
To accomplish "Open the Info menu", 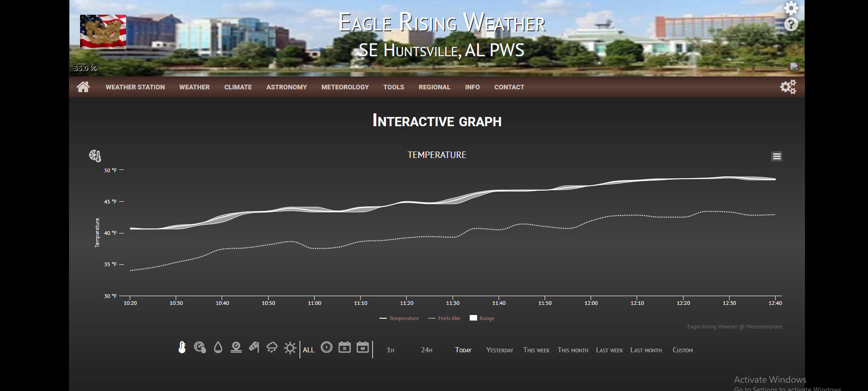I will click(x=472, y=87).
